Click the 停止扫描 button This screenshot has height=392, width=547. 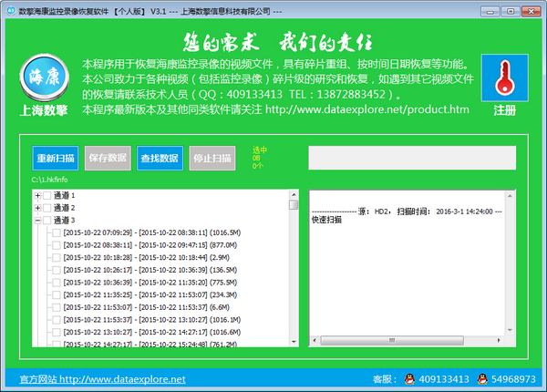tap(212, 158)
